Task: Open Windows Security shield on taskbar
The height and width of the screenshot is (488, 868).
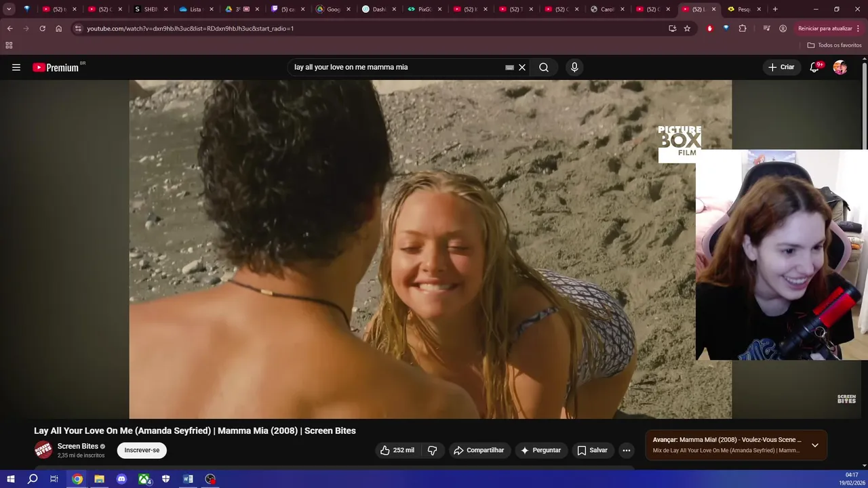Action: (166, 479)
